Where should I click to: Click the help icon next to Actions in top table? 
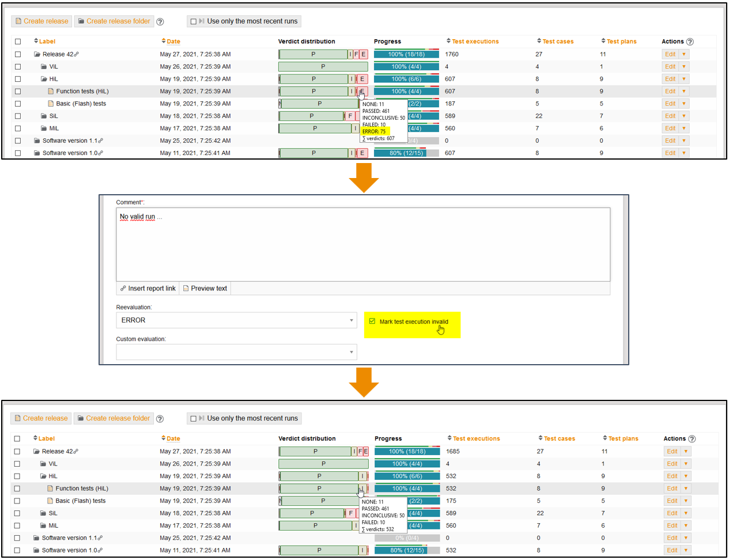pos(690,41)
